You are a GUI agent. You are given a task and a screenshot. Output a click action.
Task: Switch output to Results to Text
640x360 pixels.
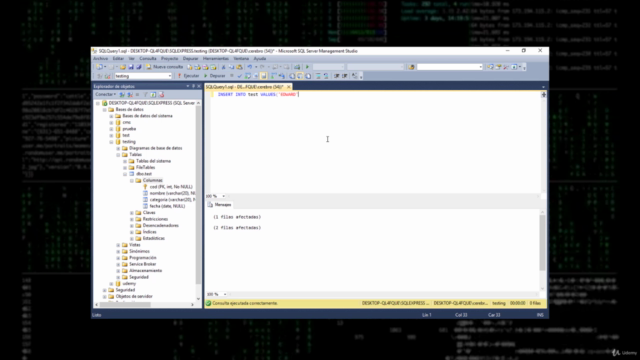point(291,76)
